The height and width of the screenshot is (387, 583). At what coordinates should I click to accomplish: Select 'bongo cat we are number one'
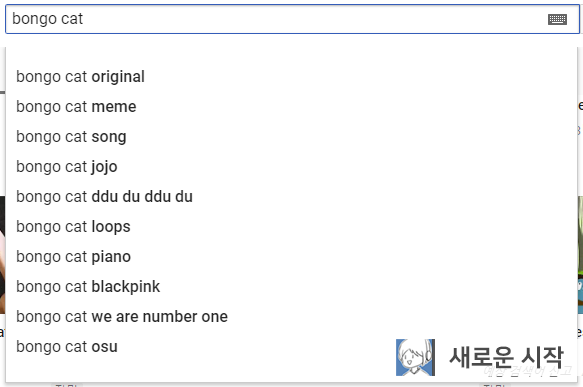292,317
